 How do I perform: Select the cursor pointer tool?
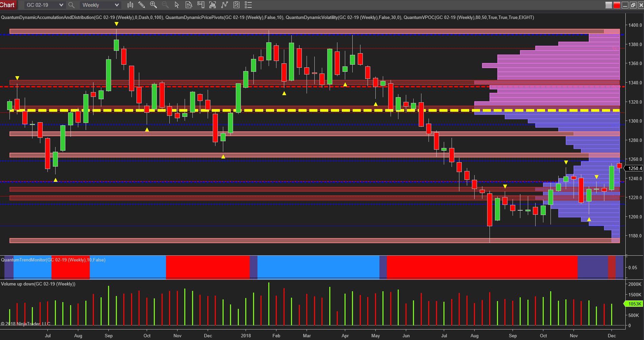pos(177,5)
